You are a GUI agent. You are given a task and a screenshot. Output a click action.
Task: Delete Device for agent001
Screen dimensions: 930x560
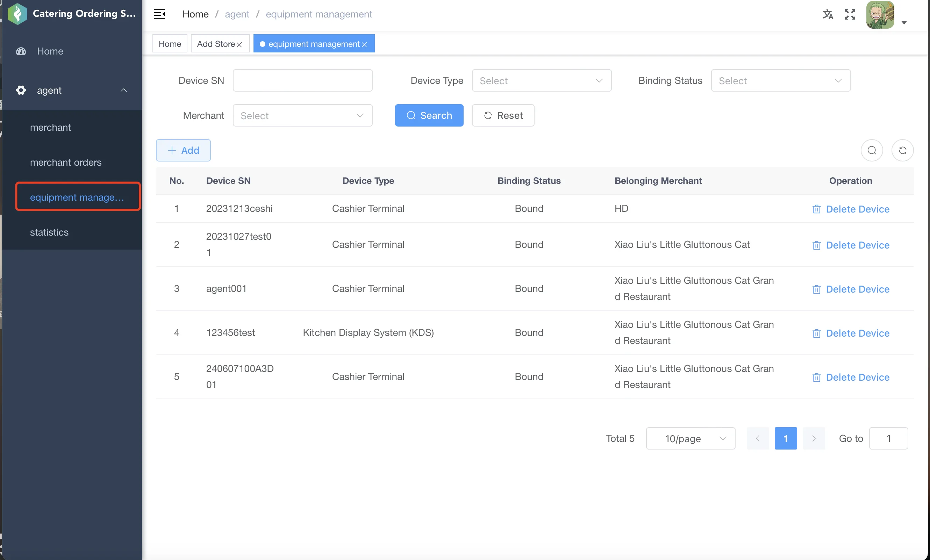point(851,289)
